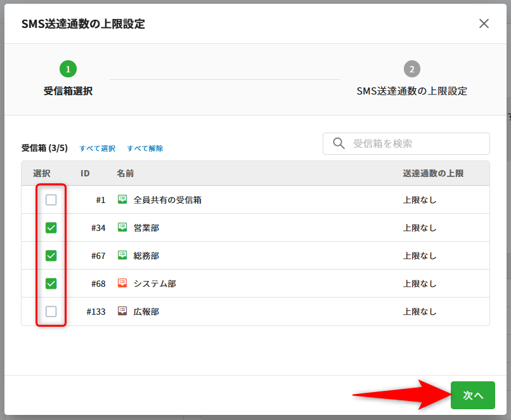The height and width of the screenshot is (420, 511).
Task: Click the brown inbox icon beside 広報部
Action: coord(122,311)
